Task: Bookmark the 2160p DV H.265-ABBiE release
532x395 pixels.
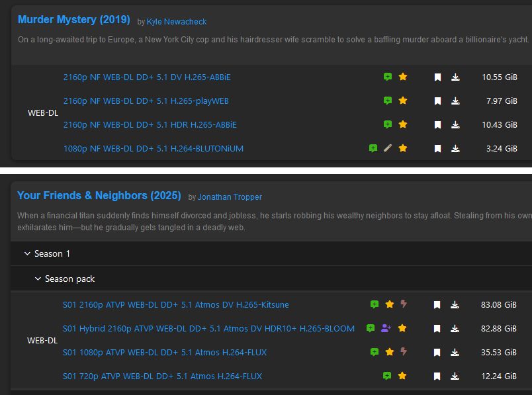Action: point(437,77)
